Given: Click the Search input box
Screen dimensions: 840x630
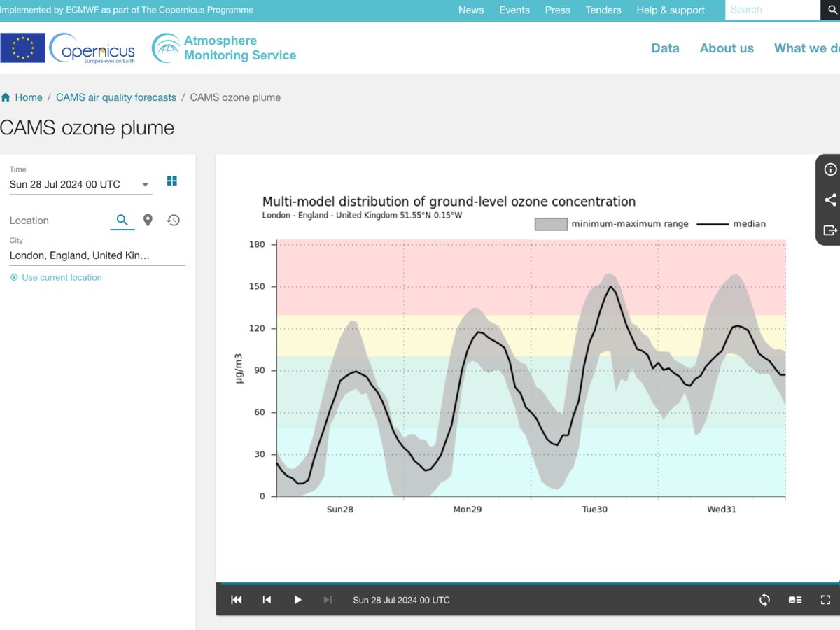Looking at the screenshot, I should pyautogui.click(x=773, y=10).
